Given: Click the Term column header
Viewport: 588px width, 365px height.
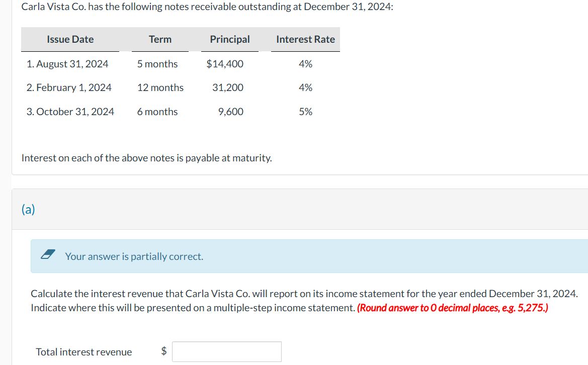Looking at the screenshot, I should [160, 39].
